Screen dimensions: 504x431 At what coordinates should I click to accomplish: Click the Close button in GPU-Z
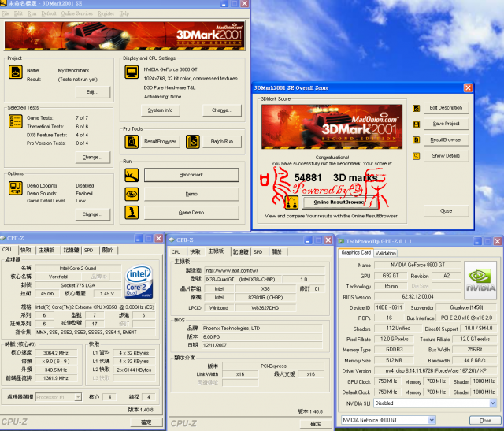click(485, 421)
